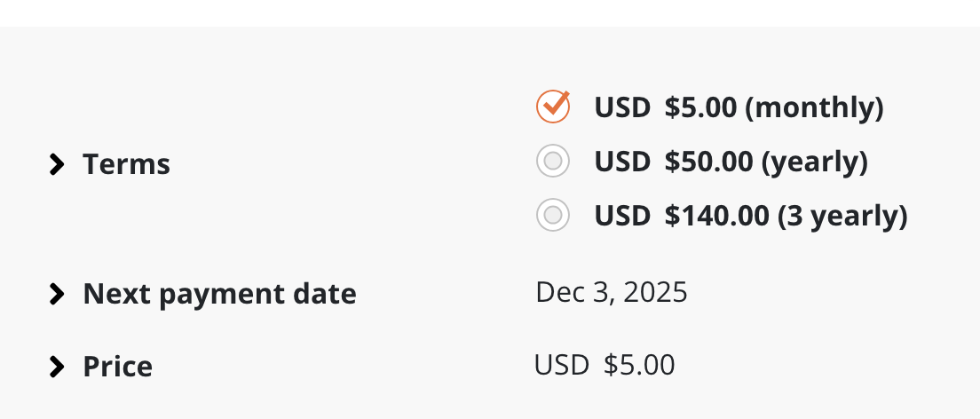The image size is (980, 419).
Task: Click the "$50.00 (yearly)" option label
Action: [x=766, y=162]
